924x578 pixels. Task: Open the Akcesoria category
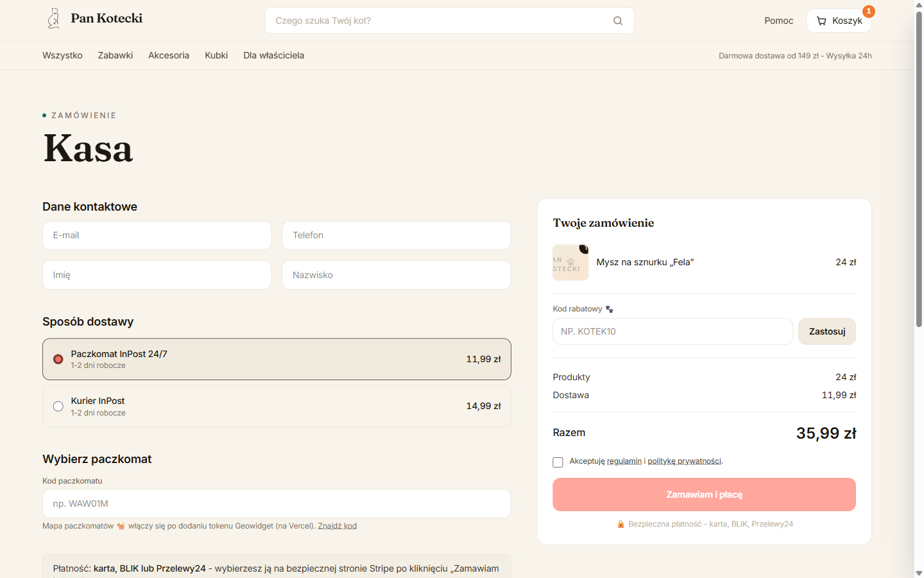pyautogui.click(x=169, y=55)
